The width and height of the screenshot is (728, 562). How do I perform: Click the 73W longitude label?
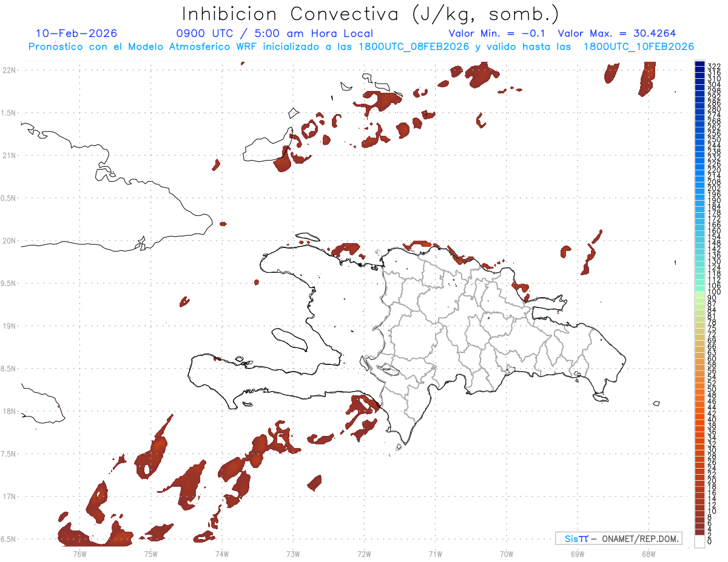(x=293, y=554)
